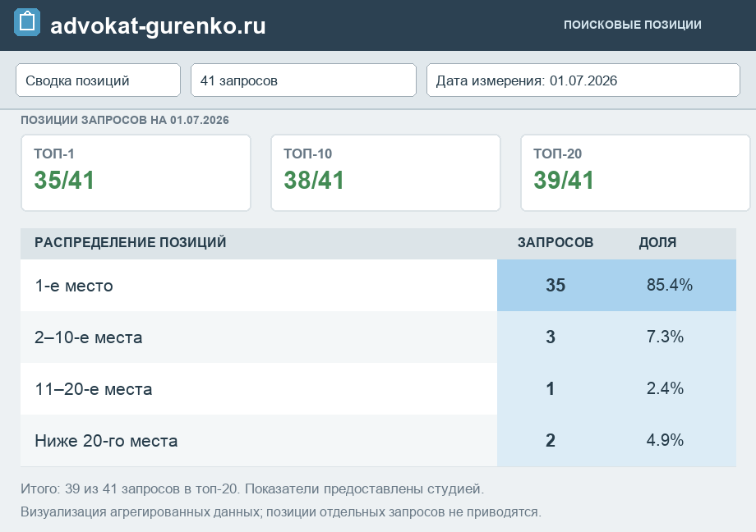Click the count 1 for 11–20-е места
This screenshot has height=532, width=756.
551,388
